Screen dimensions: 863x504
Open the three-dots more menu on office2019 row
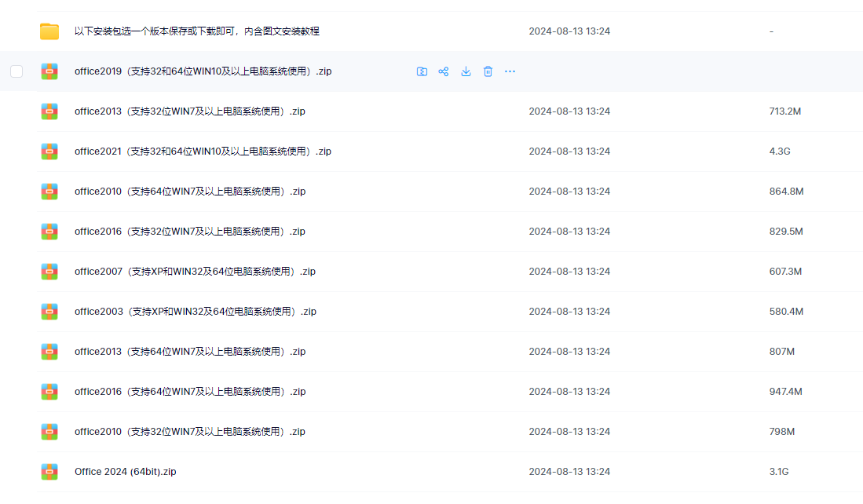[510, 71]
